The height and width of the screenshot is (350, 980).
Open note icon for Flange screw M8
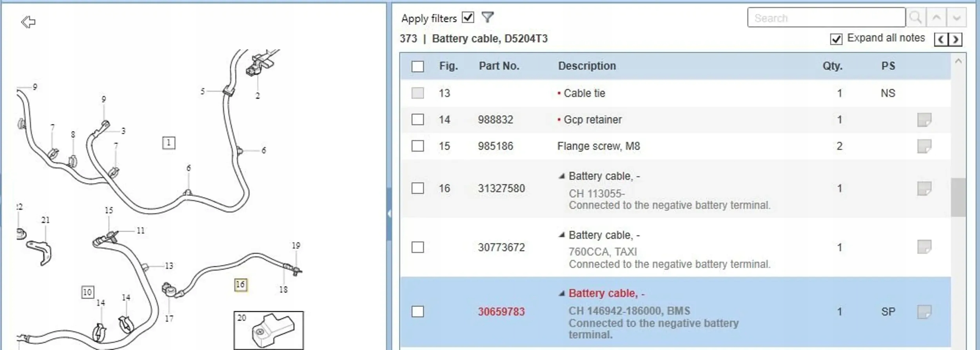coord(924,146)
